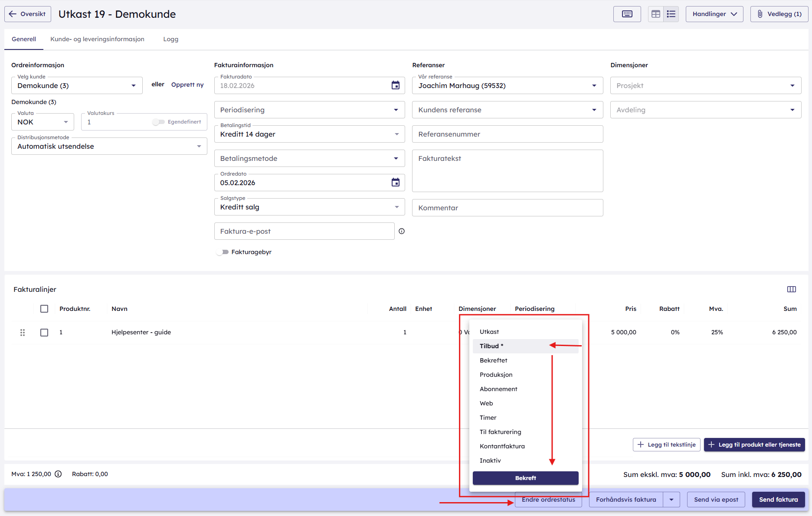Open the Handlinger dropdown menu
Screen dimensions: 812x516
tap(714, 14)
